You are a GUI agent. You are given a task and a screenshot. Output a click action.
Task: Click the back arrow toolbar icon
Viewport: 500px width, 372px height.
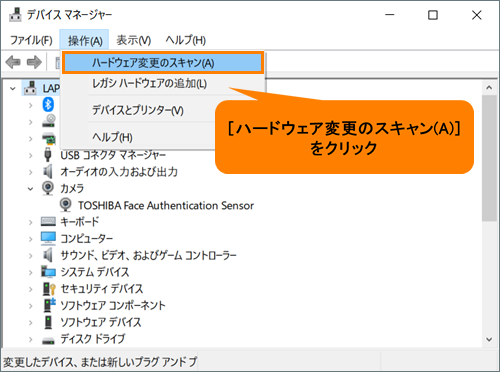tap(13, 62)
